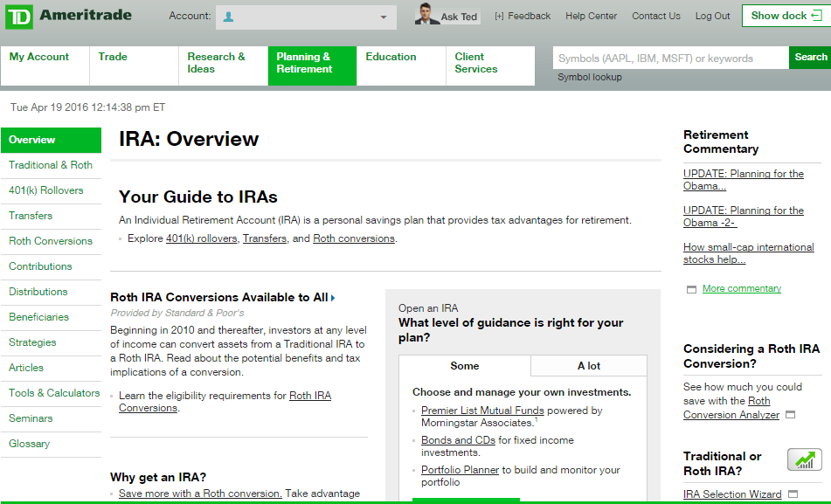
Task: Open the Research & Ideas menu
Action: 223,66
